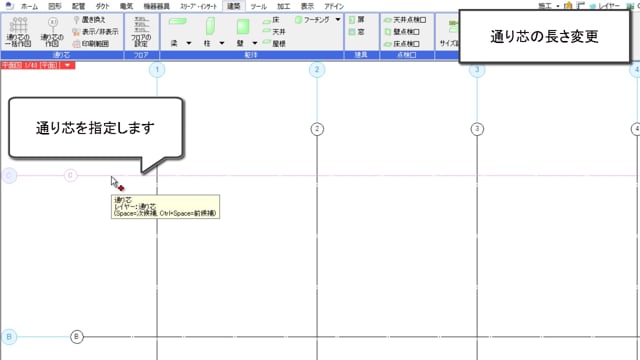The width and height of the screenshot is (640, 360).
Task: Select the 建築 ribbon tab
Action: tap(234, 6)
